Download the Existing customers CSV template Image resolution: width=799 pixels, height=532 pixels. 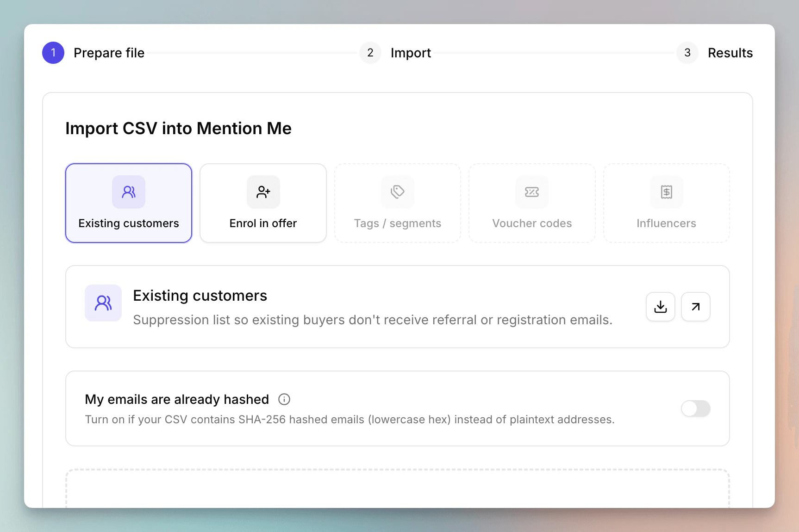click(x=661, y=307)
